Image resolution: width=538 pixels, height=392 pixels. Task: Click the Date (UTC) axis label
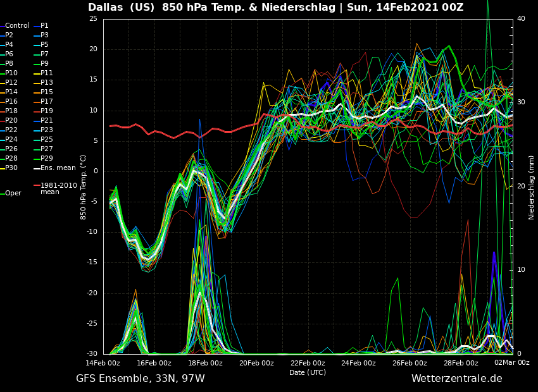(308, 372)
